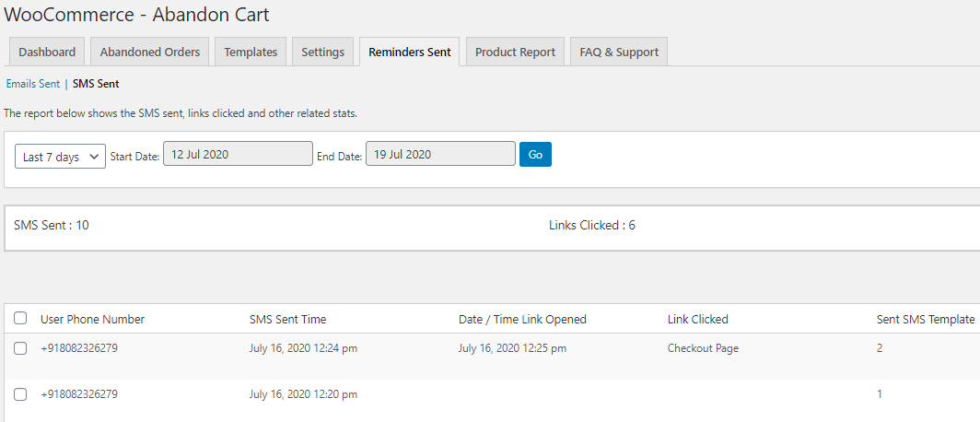Screen dimensions: 980x422
Task: Open FAQ & Support tab
Action: click(x=619, y=52)
